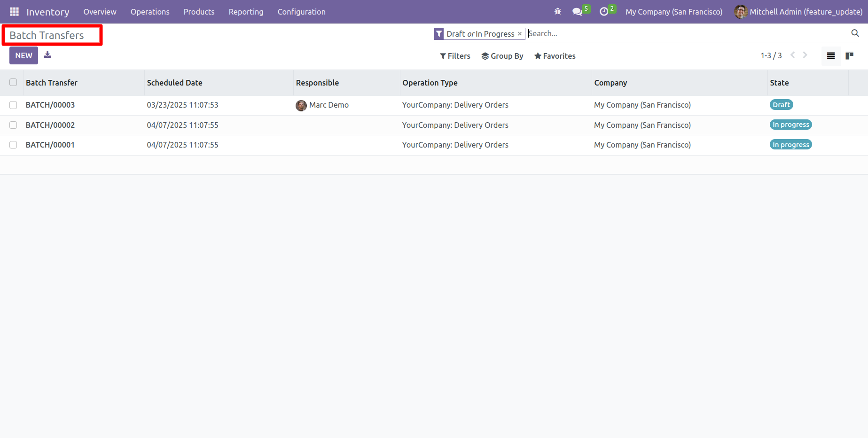Open the Configuration menu
Viewport: 868px width, 438px height.
301,12
